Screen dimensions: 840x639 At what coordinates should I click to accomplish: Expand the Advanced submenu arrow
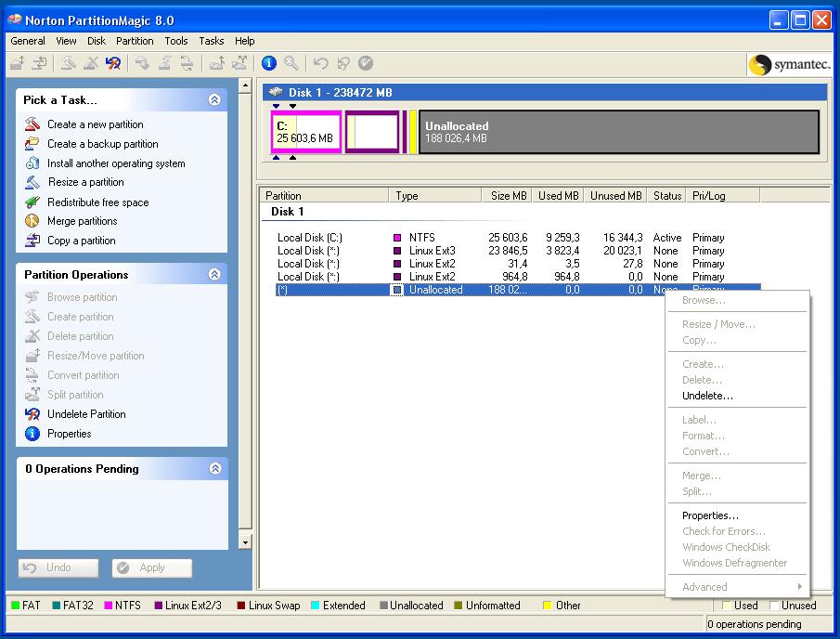coord(799,586)
